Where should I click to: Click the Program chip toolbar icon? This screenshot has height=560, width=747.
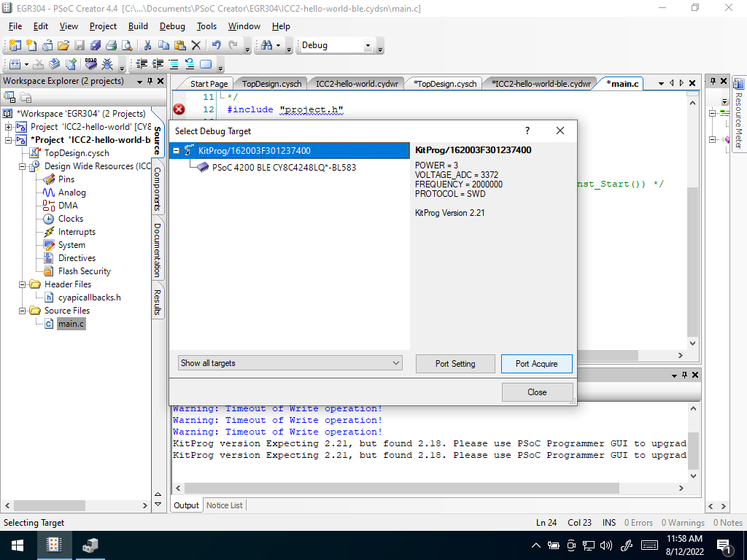pos(90,64)
